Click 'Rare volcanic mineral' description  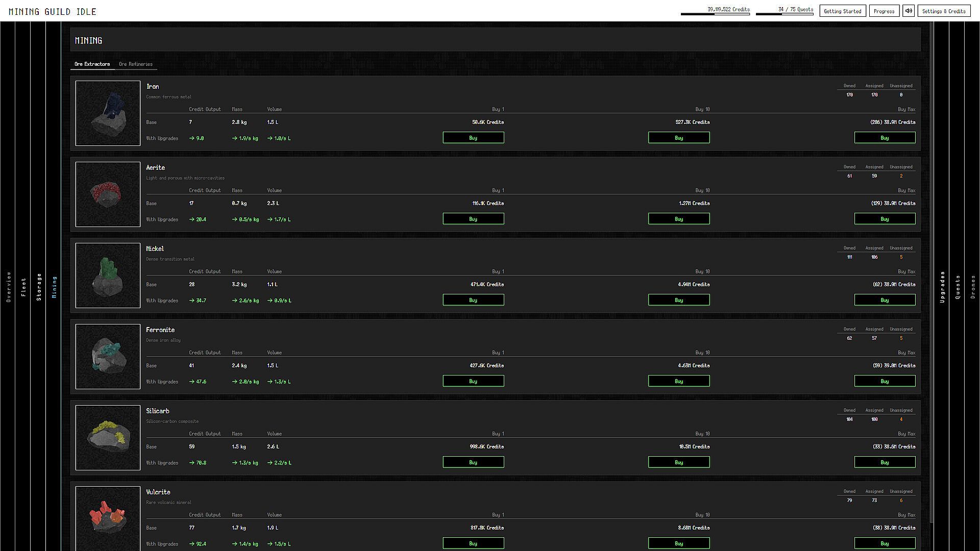(x=169, y=503)
